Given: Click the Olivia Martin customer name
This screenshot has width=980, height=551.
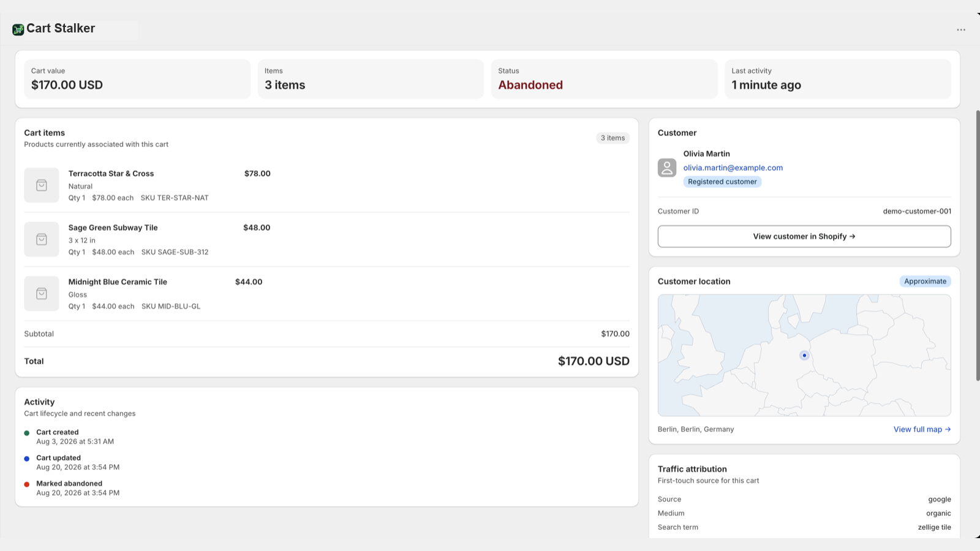Looking at the screenshot, I should 707,154.
